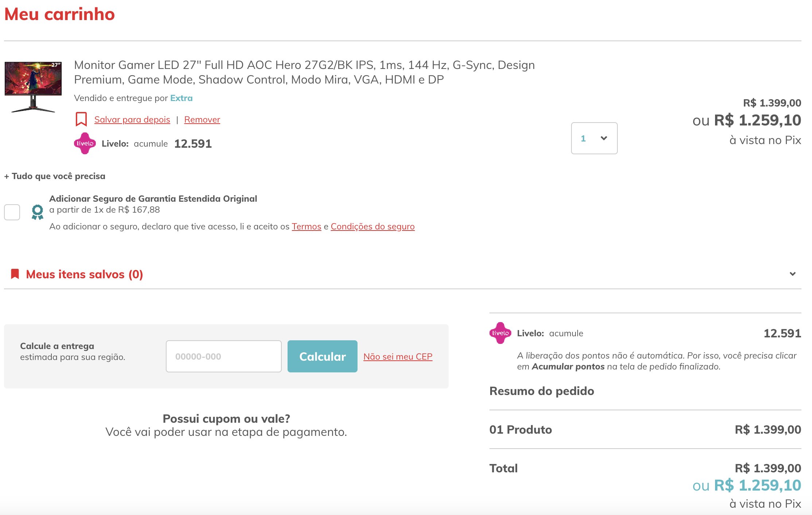Open Condições do seguro link

[372, 226]
